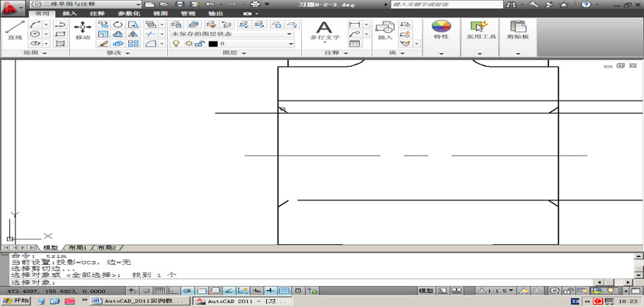
Task: Click the black layer color swatch
Action: coord(212,44)
